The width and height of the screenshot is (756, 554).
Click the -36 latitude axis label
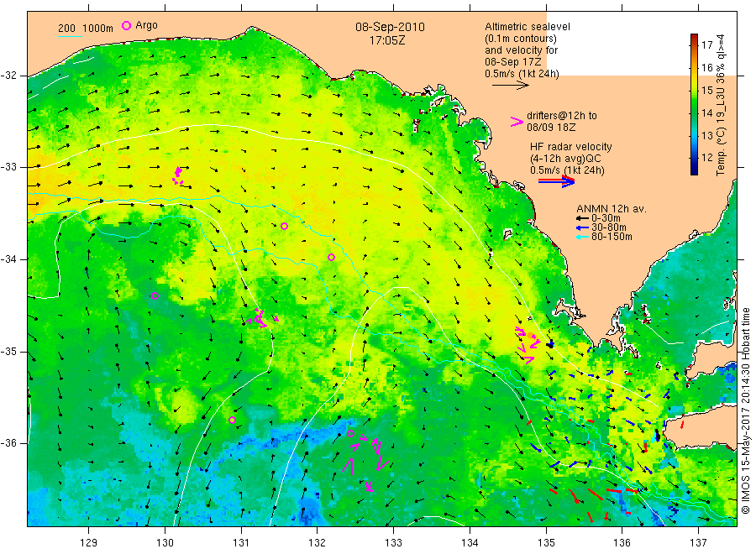pos(8,443)
